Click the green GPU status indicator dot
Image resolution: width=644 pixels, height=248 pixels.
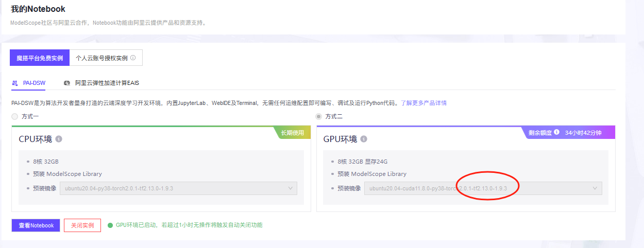[110, 225]
